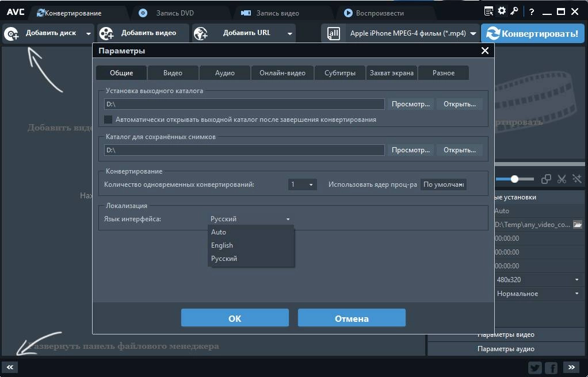Select the Общие settings tab
588x377 pixels.
tap(121, 73)
